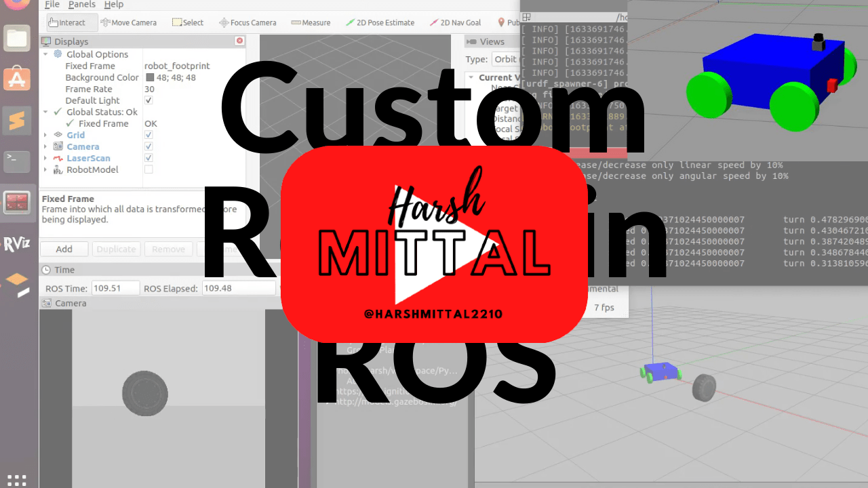Click the Time panel clock icon

point(47,270)
